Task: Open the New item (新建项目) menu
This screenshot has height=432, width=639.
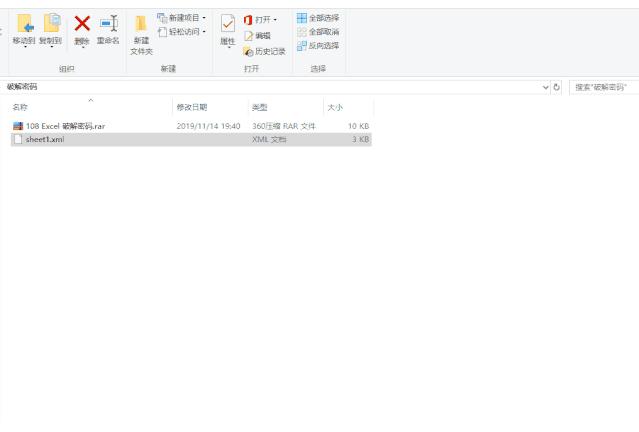Action: pos(181,18)
